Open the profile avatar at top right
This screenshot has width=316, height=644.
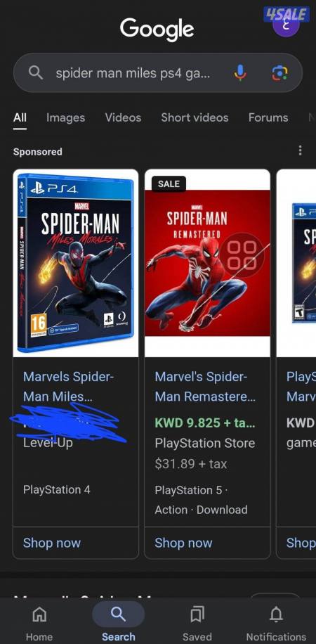286,24
